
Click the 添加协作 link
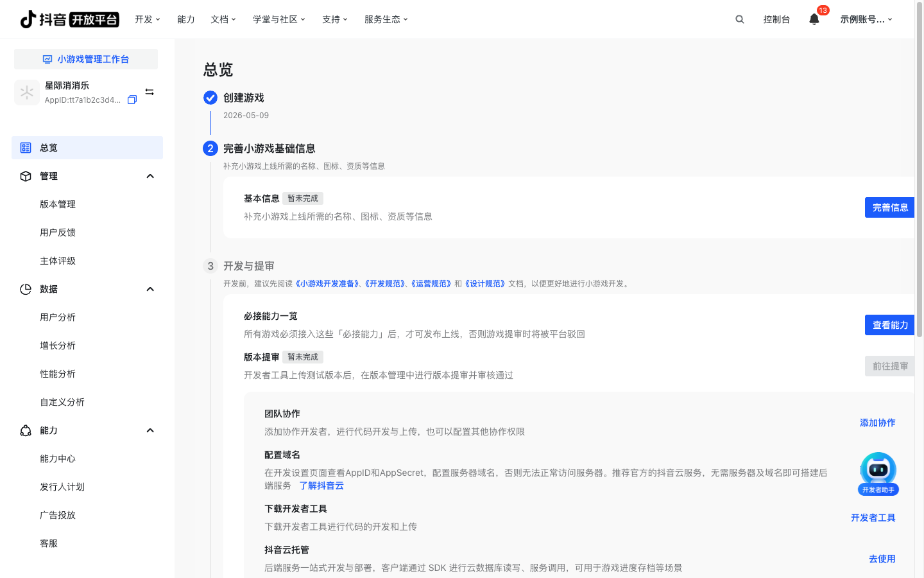pyautogui.click(x=877, y=423)
